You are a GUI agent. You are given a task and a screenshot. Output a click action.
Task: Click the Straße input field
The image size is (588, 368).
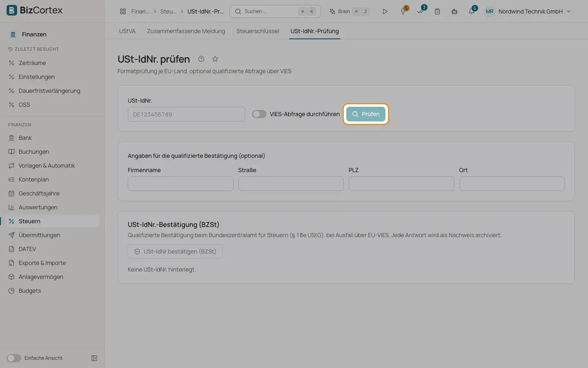tap(291, 184)
